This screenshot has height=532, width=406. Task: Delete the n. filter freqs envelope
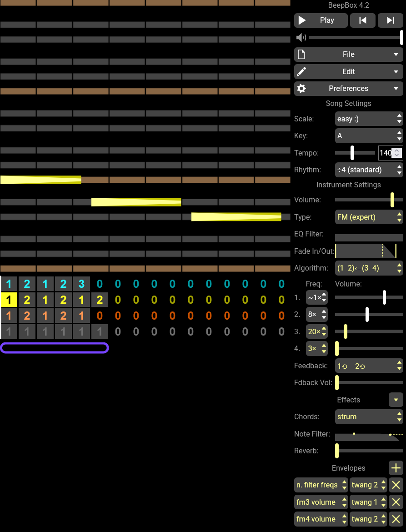pyautogui.click(x=396, y=485)
